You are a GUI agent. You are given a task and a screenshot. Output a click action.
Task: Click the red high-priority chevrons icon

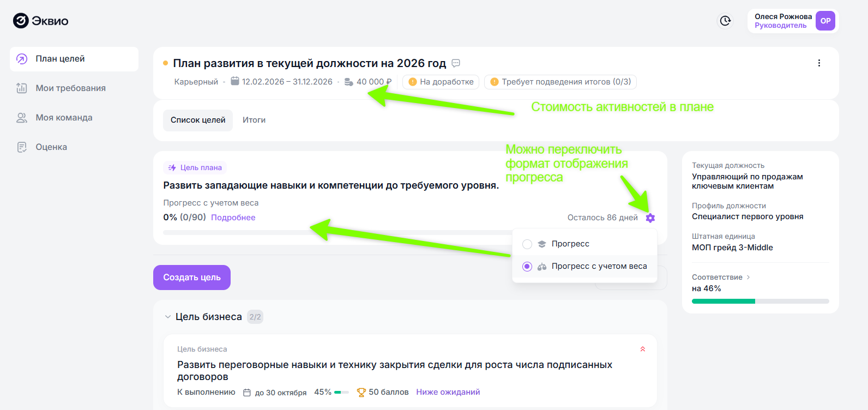point(643,349)
